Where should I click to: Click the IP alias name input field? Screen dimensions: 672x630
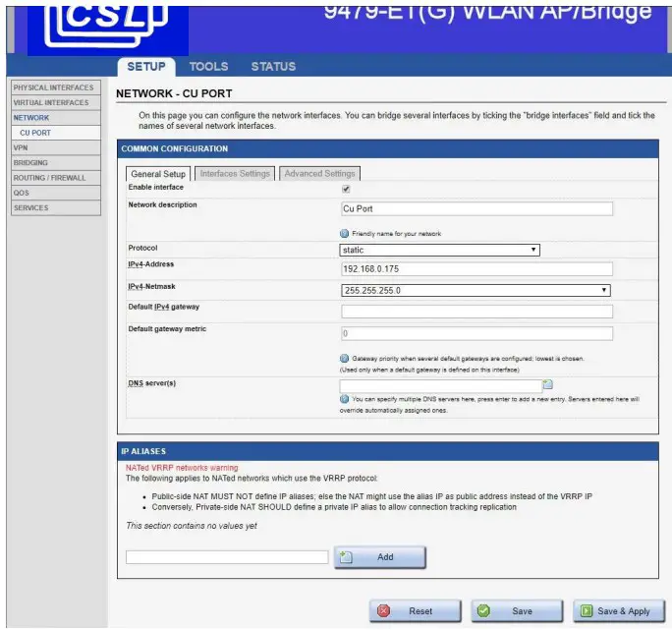[x=227, y=557]
